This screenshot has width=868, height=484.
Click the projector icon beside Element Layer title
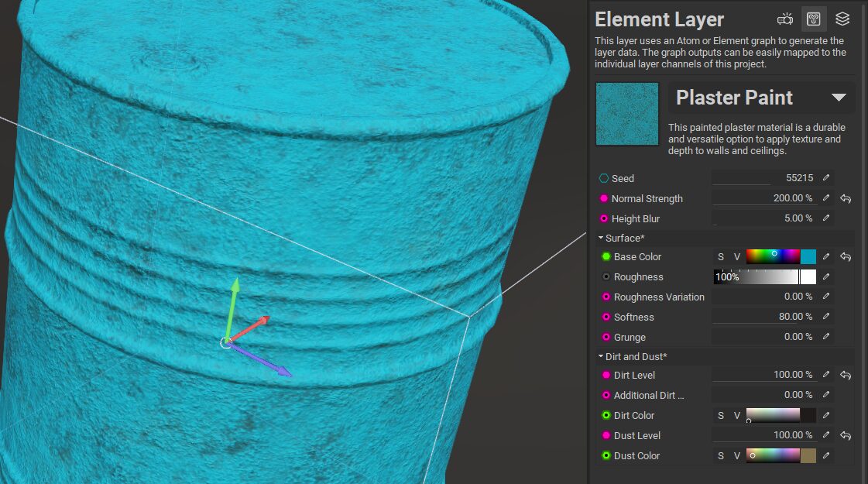pyautogui.click(x=785, y=19)
